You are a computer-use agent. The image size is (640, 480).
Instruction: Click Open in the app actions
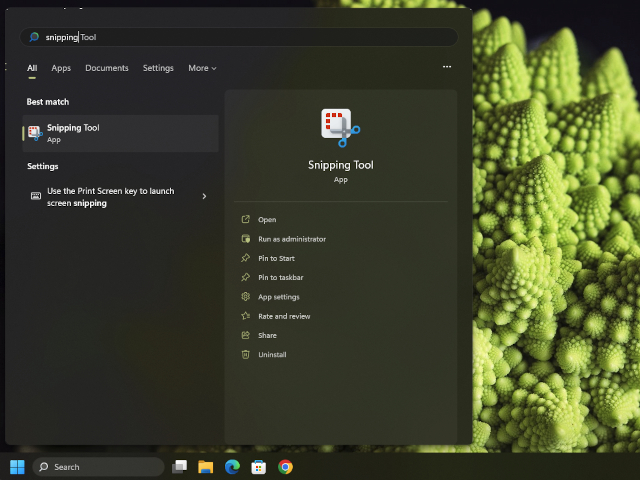pos(267,220)
